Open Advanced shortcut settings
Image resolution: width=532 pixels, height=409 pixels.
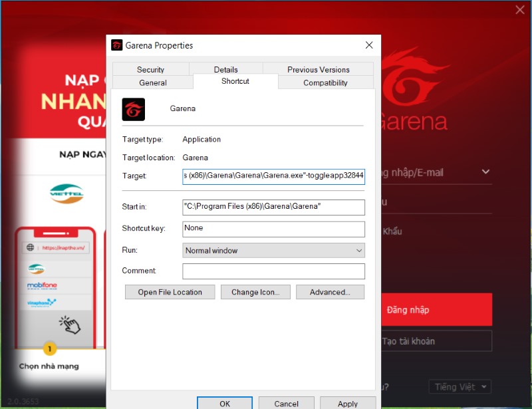[x=330, y=292]
